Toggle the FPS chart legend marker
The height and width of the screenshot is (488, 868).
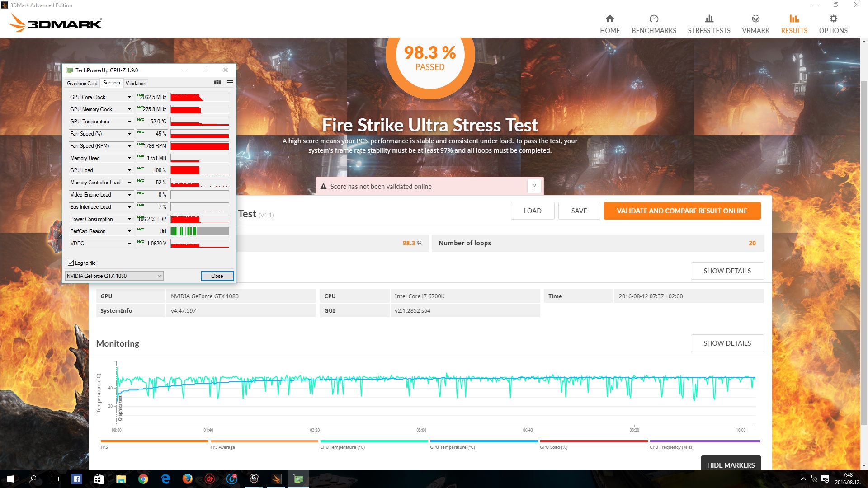(x=154, y=441)
